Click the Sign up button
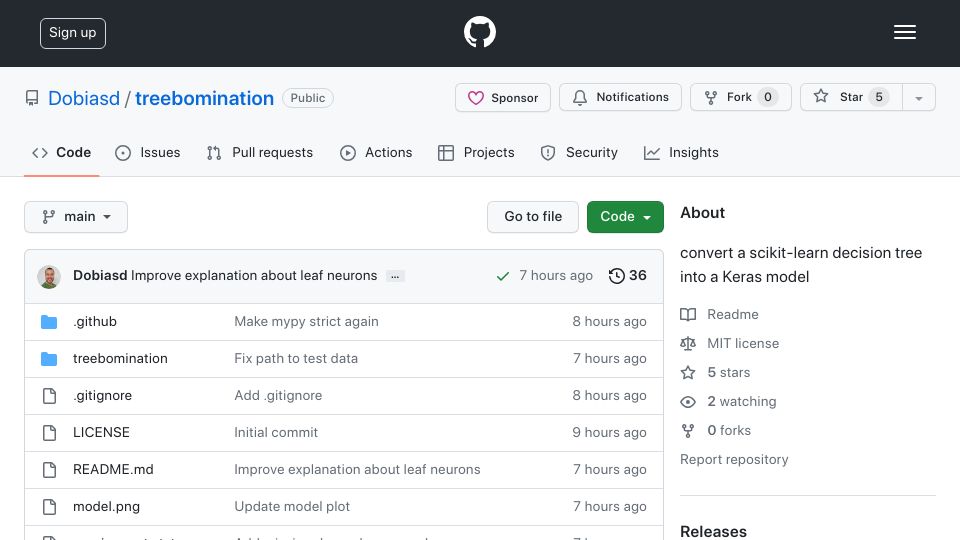960x540 pixels. [x=73, y=33]
